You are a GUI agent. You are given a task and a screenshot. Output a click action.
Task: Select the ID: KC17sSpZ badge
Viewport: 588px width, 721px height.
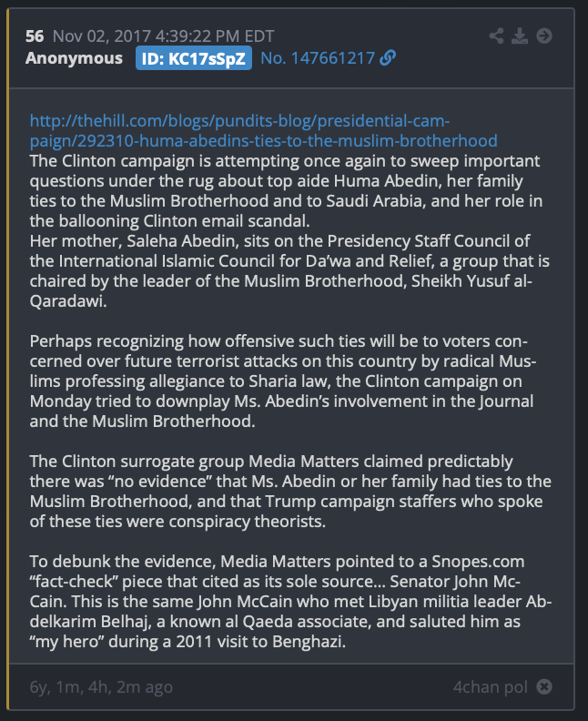coord(194,58)
